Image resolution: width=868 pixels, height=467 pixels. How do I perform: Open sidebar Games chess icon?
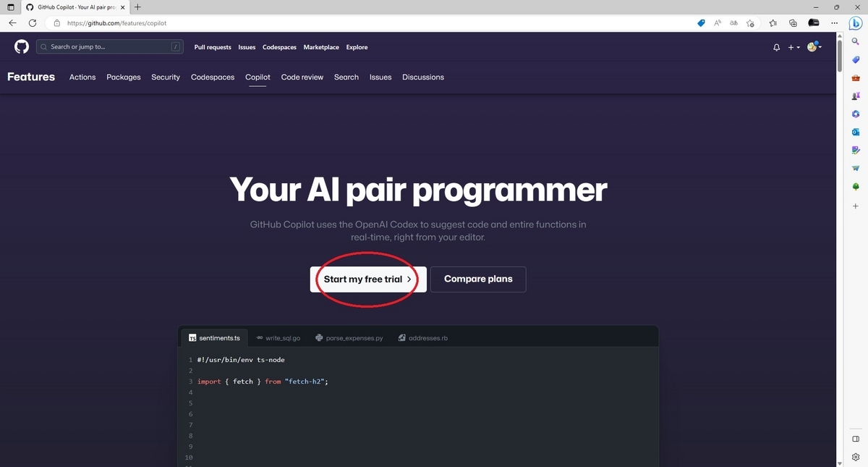click(x=856, y=96)
